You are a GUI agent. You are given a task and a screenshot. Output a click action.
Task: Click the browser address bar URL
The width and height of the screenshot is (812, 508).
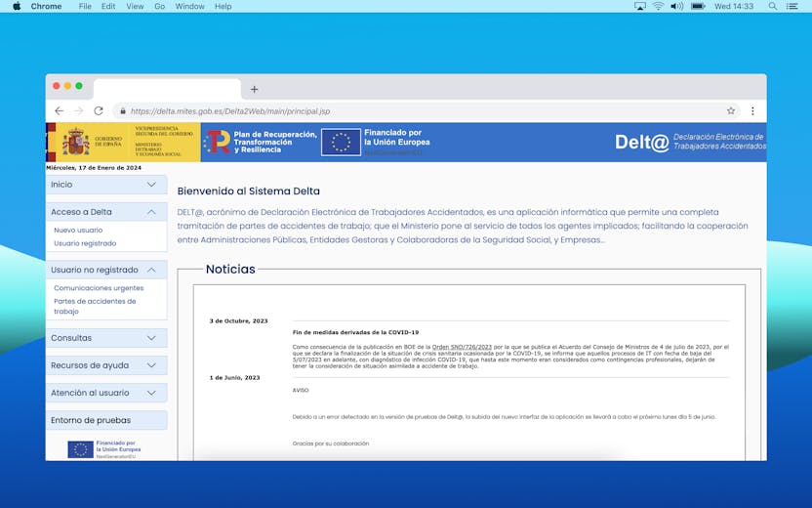(x=230, y=111)
